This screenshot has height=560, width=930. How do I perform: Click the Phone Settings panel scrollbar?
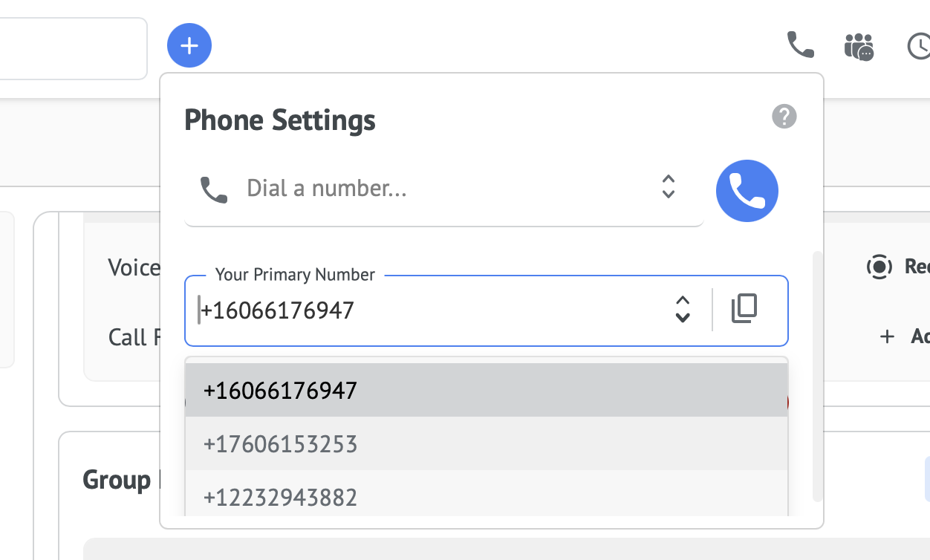coord(818,371)
